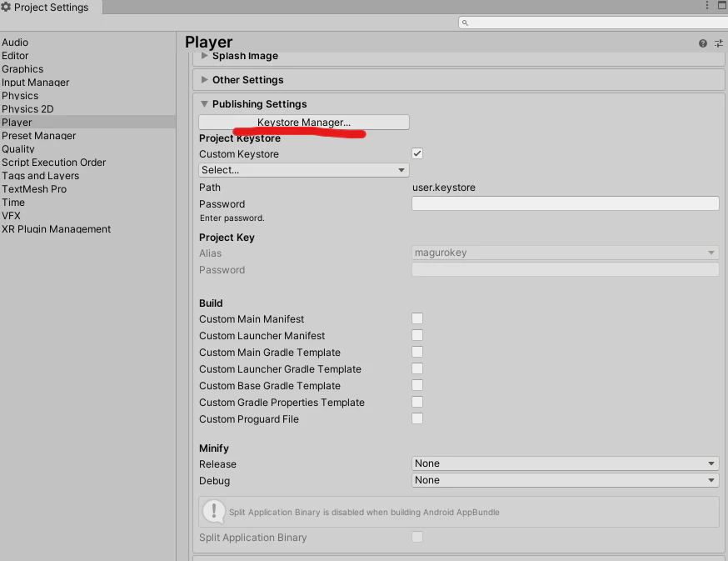The height and width of the screenshot is (561, 728).
Task: Open the Keystore Manager
Action: tap(304, 123)
